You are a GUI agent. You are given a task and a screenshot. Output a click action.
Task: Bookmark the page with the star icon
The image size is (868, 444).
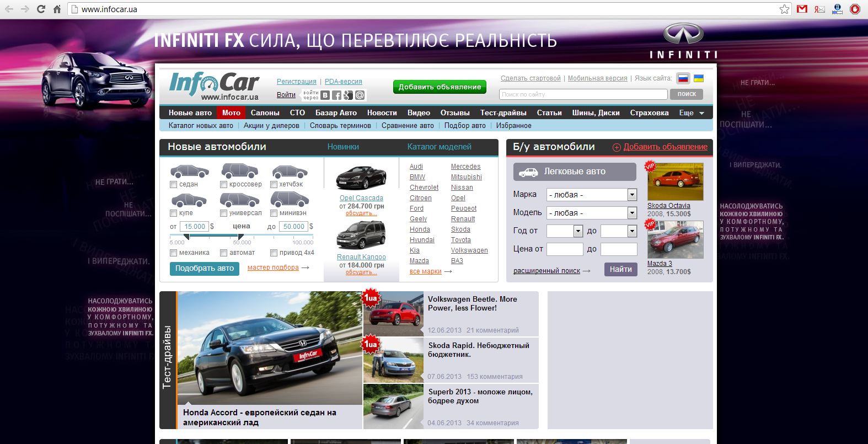pos(784,9)
